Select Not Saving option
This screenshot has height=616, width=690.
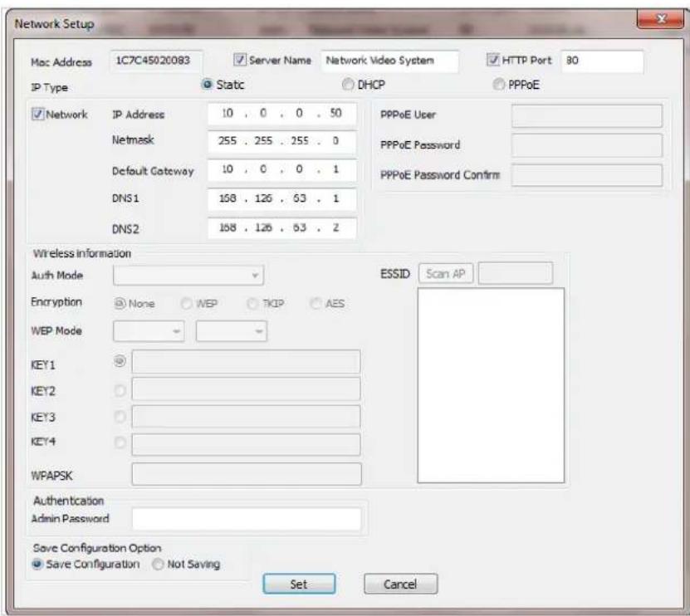coord(158,564)
